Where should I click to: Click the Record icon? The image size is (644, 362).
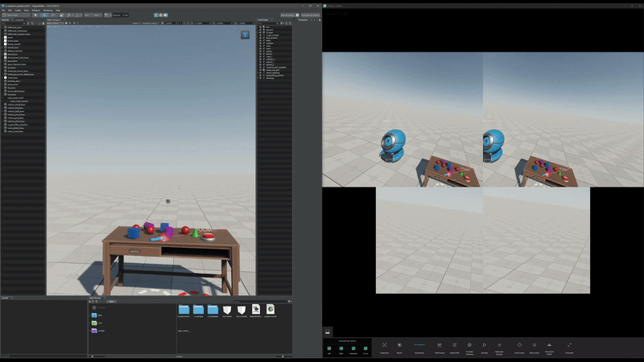(x=399, y=345)
